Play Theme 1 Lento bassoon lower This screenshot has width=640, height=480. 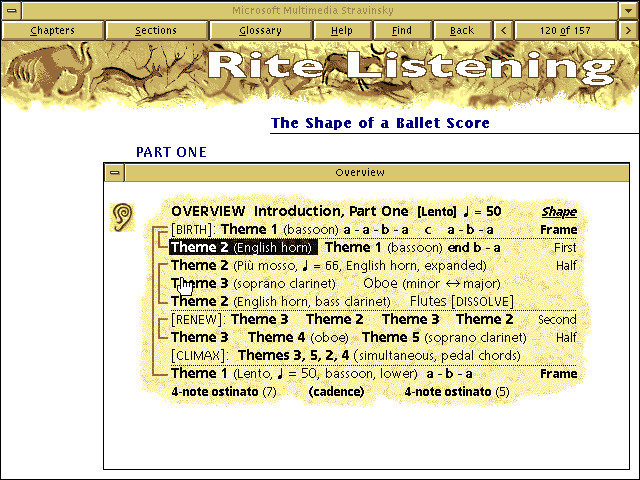294,373
